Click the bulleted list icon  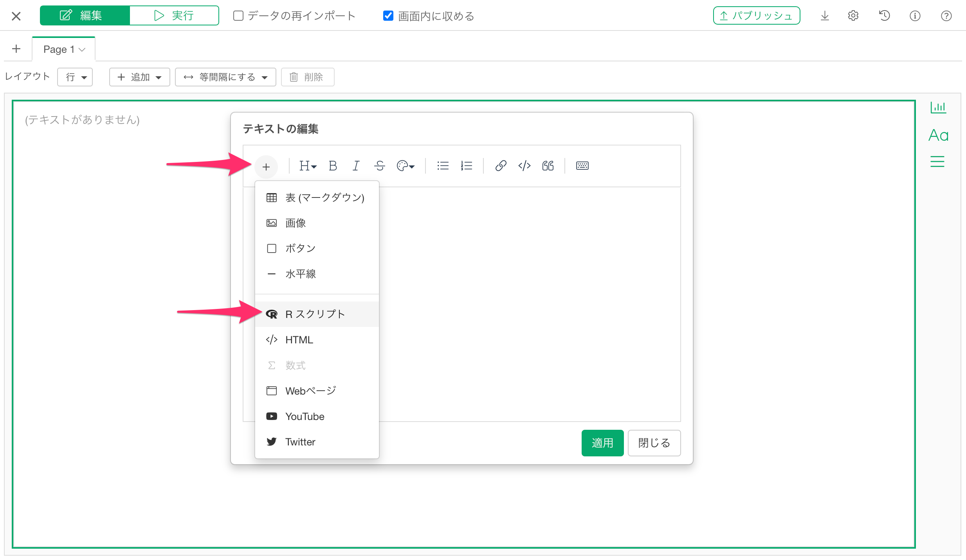point(443,166)
